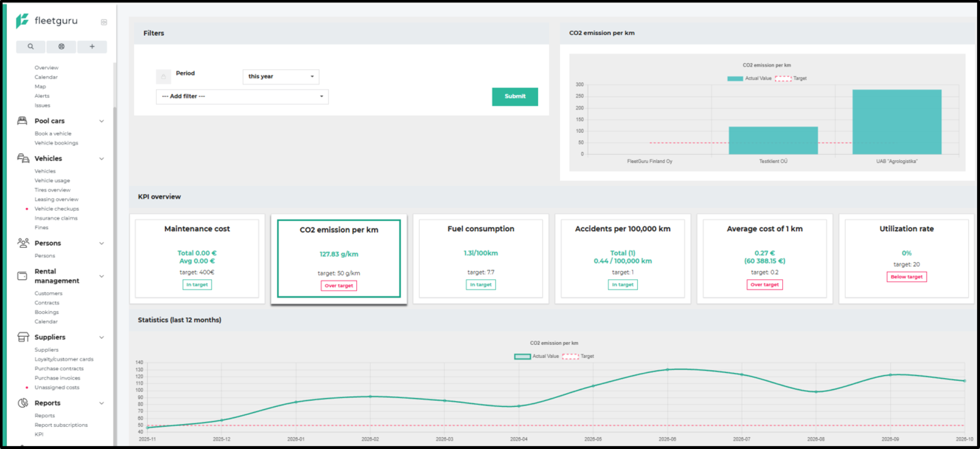Collapse the Suppliers section chevron
The width and height of the screenshot is (980, 449).
click(x=102, y=338)
